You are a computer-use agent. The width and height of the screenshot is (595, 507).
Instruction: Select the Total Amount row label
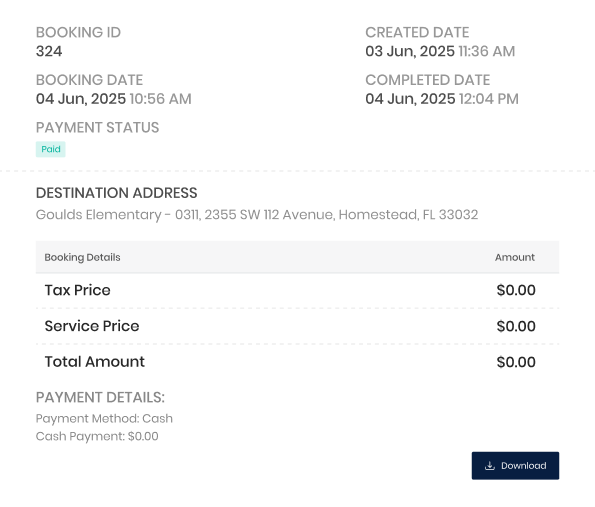(94, 362)
